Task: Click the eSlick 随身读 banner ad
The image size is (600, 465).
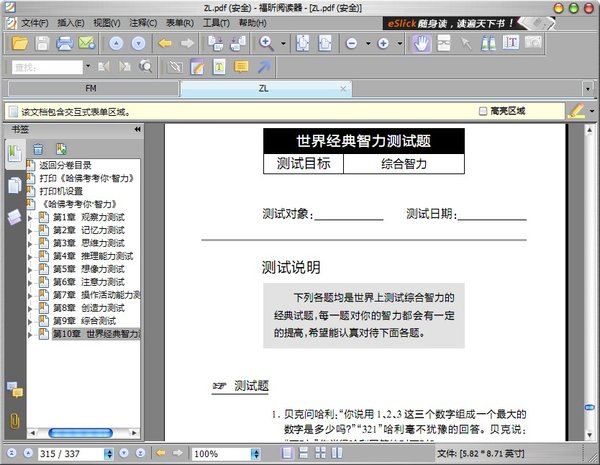Action: click(469, 23)
